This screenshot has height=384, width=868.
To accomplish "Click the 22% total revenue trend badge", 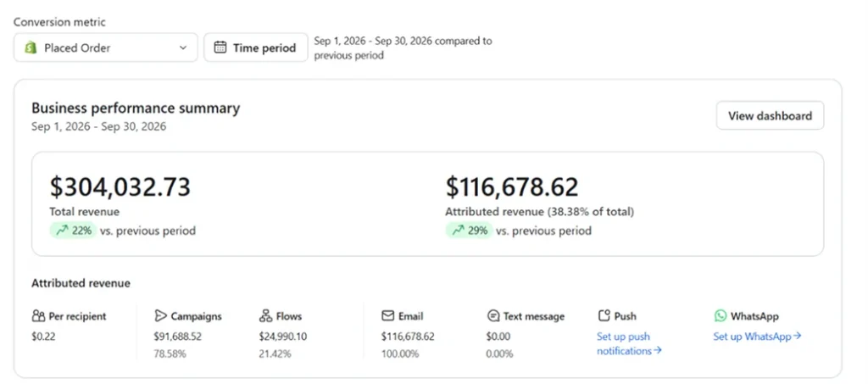I will (74, 231).
